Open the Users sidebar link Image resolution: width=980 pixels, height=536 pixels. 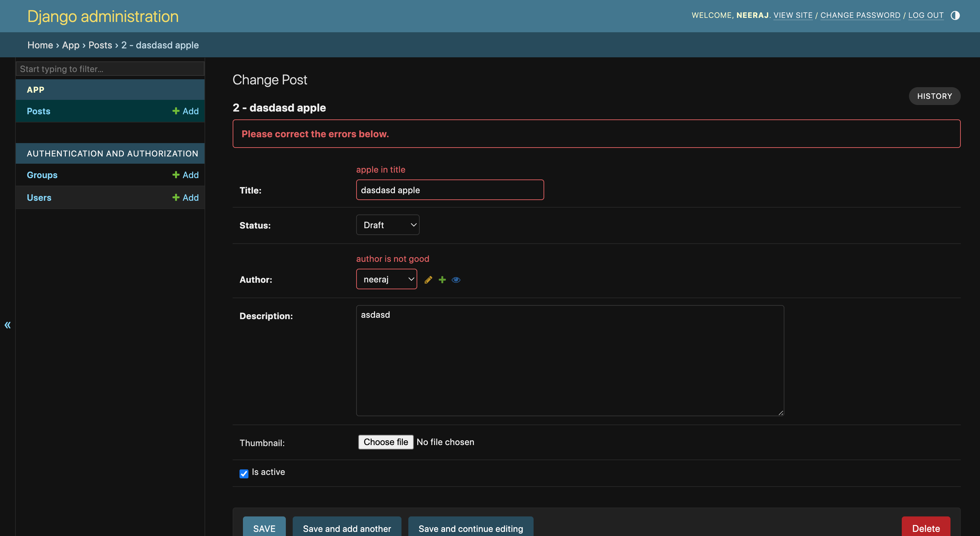click(39, 197)
